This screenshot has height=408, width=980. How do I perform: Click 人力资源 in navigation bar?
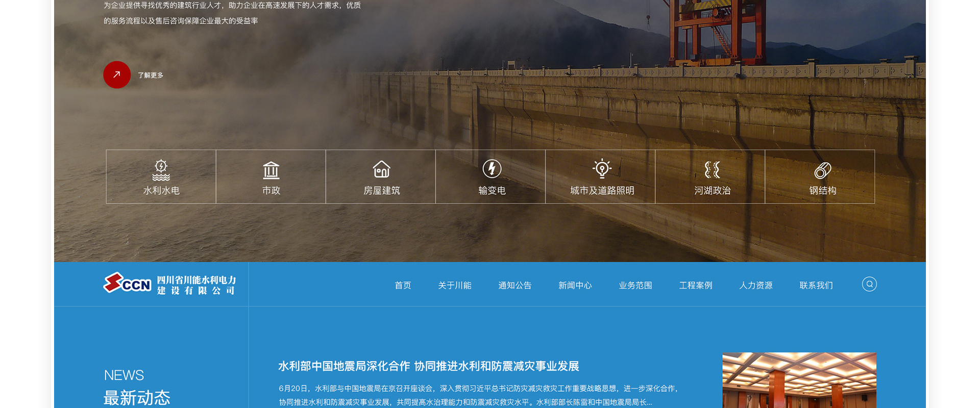click(755, 286)
